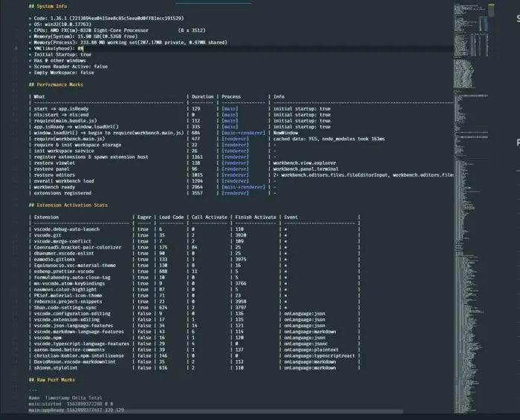The image size is (520, 420).
Task: Click the 'vscode.debug-auto-launch' extension name
Action: click(x=66, y=229)
